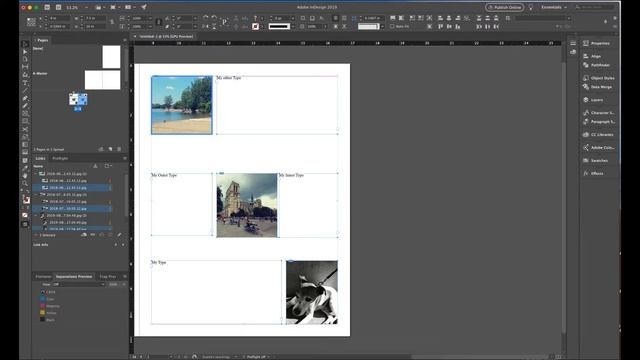Click the dog photo frame
This screenshot has height=360, width=640.
(312, 292)
